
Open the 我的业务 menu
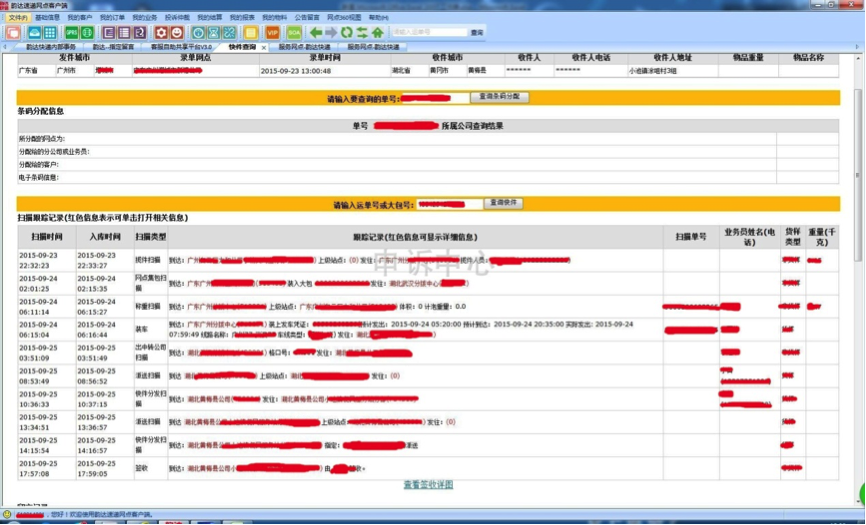coord(145,18)
